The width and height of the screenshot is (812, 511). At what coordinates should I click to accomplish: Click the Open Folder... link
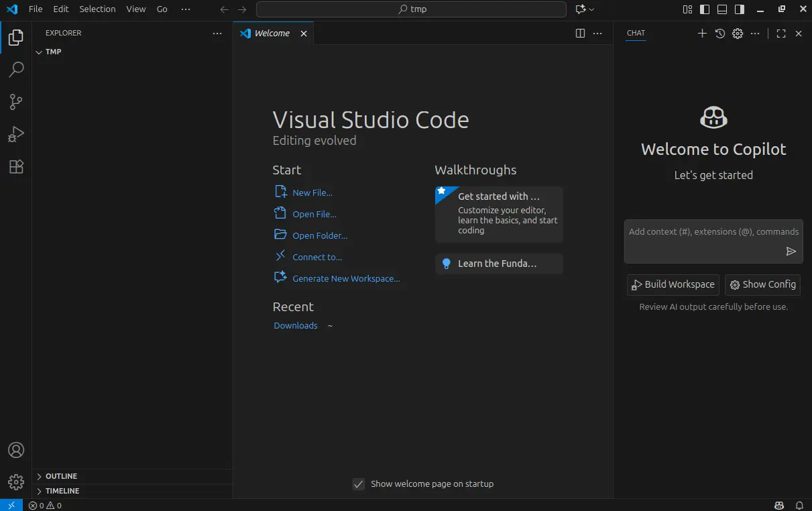[320, 236]
